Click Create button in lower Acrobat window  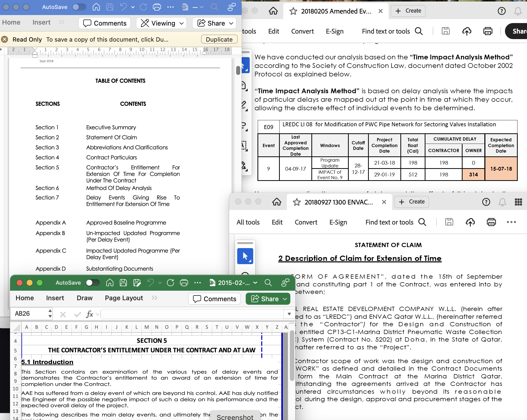click(x=412, y=202)
